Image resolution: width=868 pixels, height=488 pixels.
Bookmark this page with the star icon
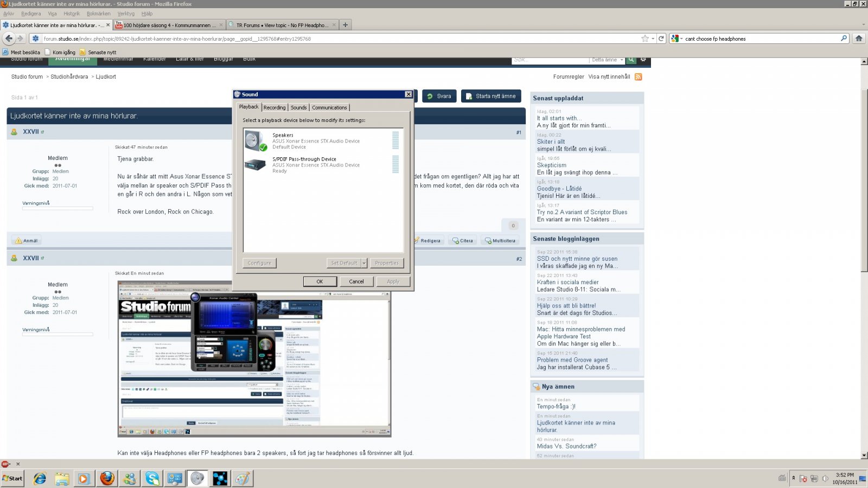click(645, 38)
